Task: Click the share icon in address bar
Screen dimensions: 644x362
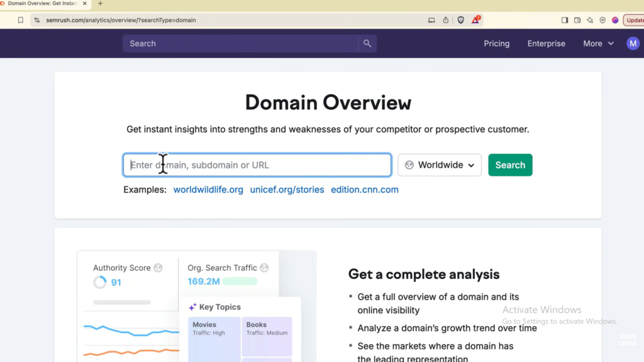Action: click(x=446, y=20)
